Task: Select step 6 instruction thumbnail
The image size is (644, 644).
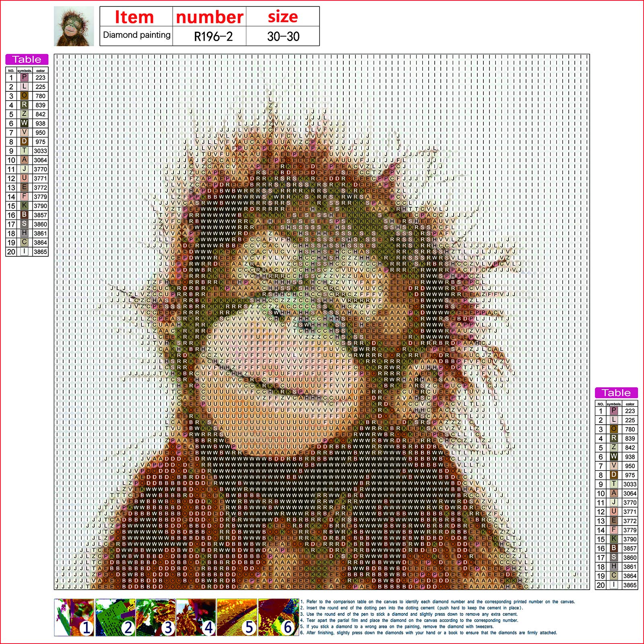Action: (x=278, y=617)
